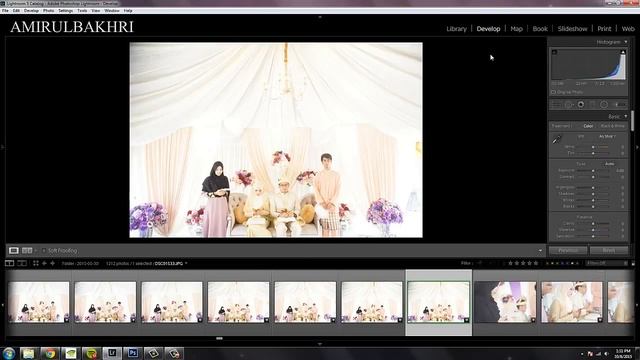Switch to the Print module
Image resolution: width=640 pixels, height=360 pixels.
(604, 29)
